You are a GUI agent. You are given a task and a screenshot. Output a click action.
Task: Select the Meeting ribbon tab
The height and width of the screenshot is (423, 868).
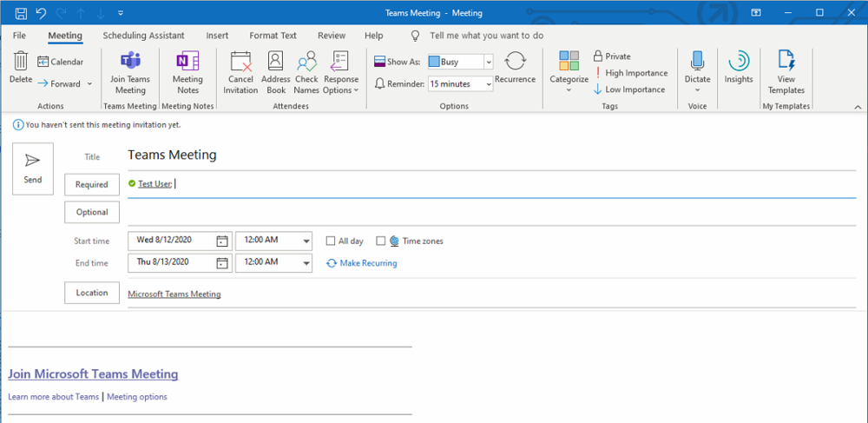coord(65,36)
